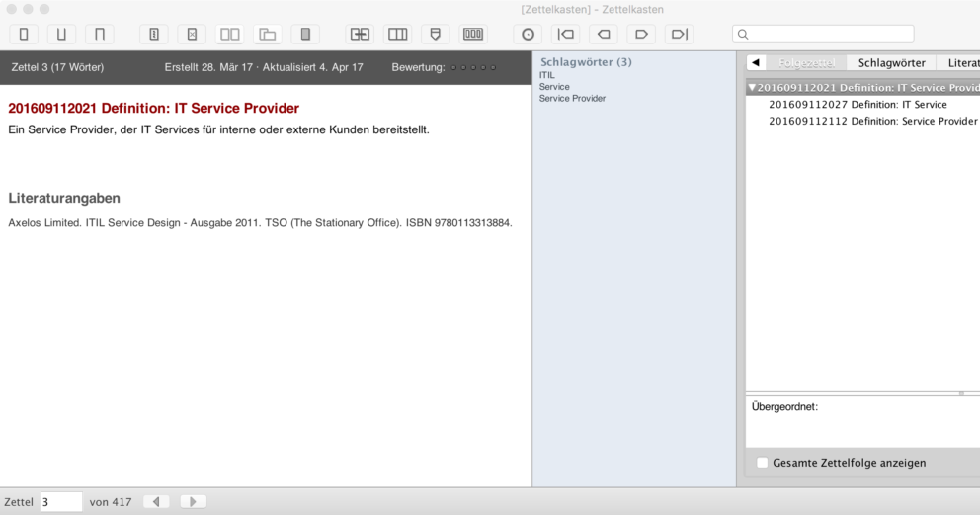The width and height of the screenshot is (980, 515).
Task: Click inside the toolbar search field
Action: [823, 34]
